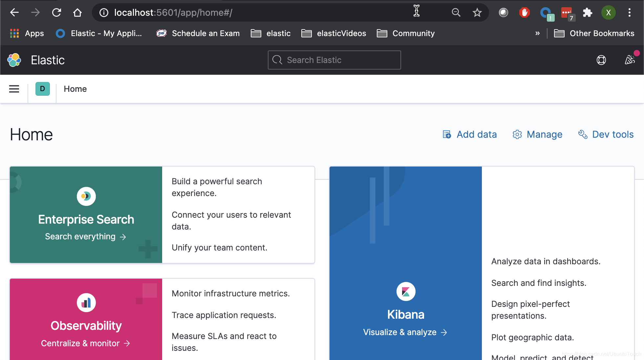Open the elasticVideos bookmarks folder
The image size is (644, 360).
(333, 33)
